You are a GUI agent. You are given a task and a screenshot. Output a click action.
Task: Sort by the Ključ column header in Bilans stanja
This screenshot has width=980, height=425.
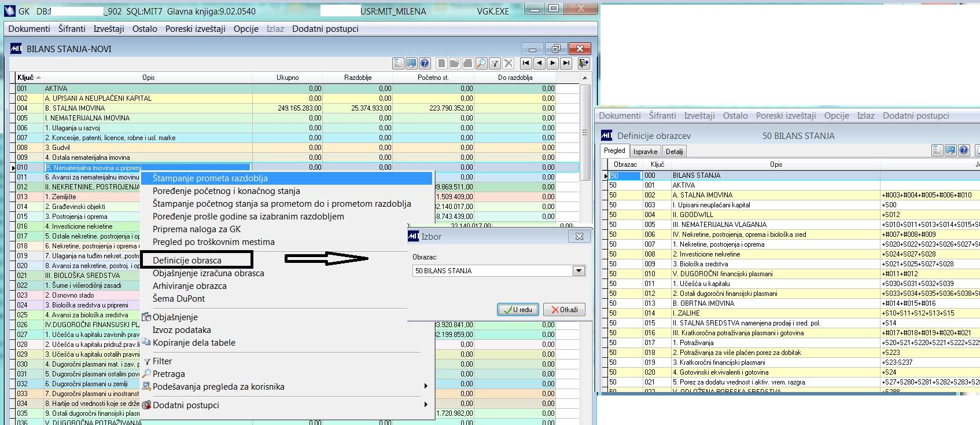click(29, 77)
